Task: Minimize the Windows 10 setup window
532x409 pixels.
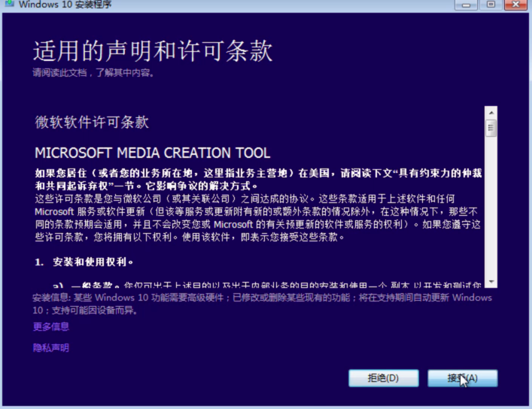Action: tap(466, 5)
